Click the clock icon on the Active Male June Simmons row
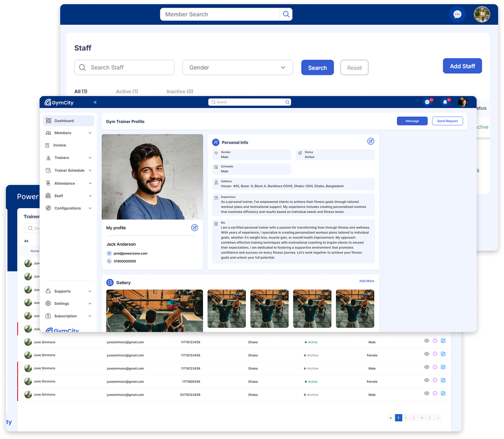Image resolution: width=504 pixels, height=439 pixels. [435, 341]
